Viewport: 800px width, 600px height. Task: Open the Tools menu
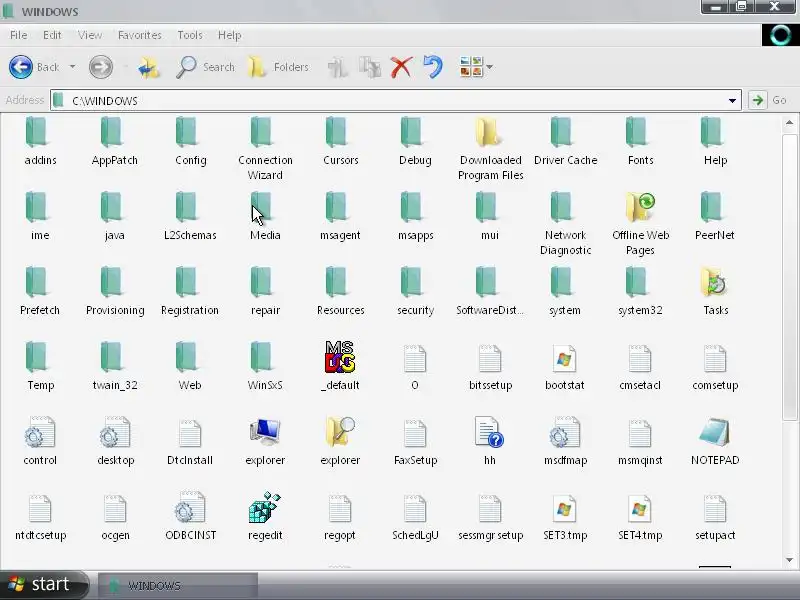tap(190, 35)
